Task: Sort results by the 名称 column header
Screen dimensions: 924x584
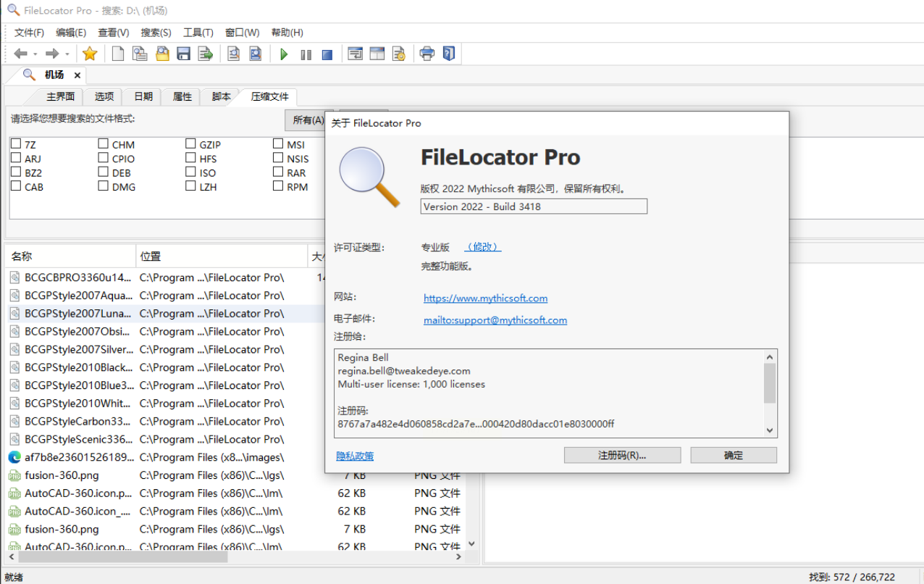Action: click(70, 256)
